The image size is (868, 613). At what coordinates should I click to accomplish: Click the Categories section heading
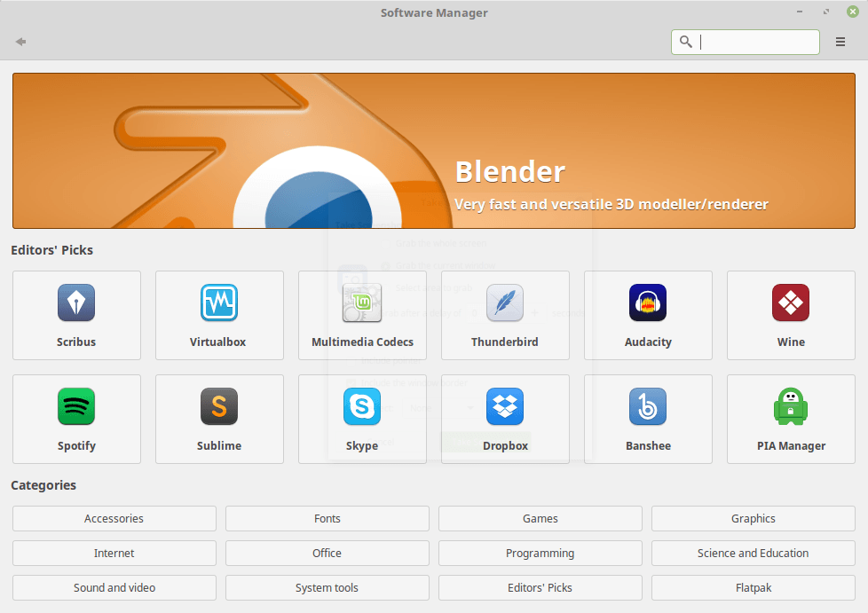click(43, 485)
